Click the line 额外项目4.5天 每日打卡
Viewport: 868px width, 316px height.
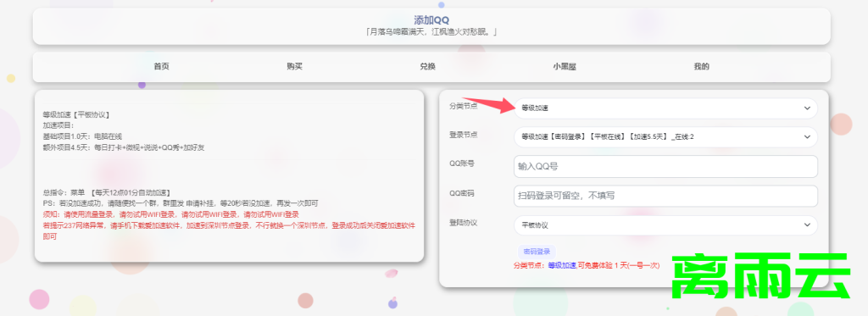pyautogui.click(x=124, y=147)
